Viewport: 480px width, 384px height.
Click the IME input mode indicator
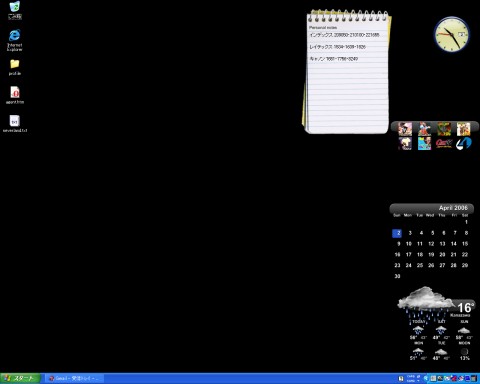401,378
